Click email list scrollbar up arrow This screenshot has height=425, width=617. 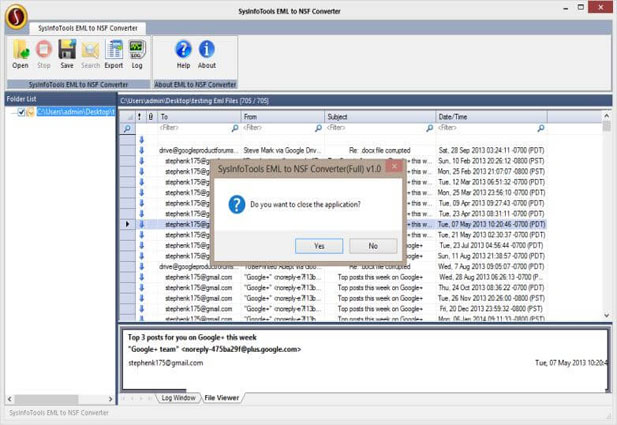click(606, 116)
